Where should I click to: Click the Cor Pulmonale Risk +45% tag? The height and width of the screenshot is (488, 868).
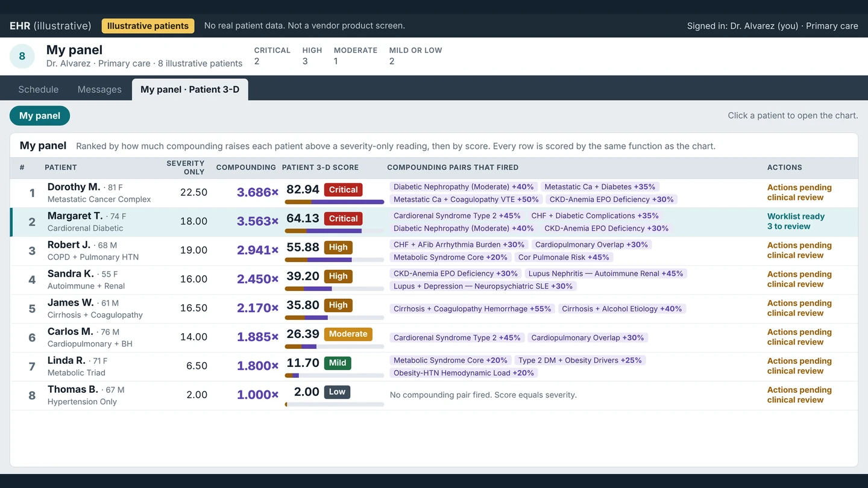[x=564, y=257]
